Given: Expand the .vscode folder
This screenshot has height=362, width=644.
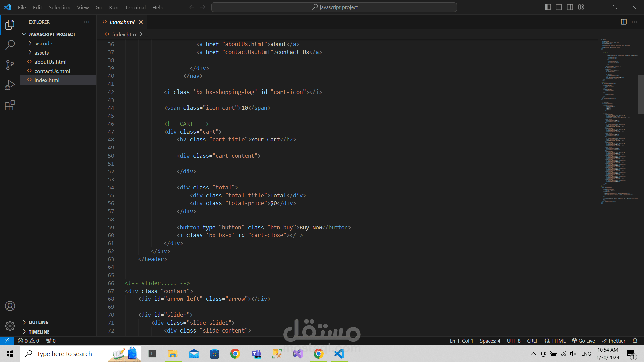Looking at the screenshot, I should point(43,43).
